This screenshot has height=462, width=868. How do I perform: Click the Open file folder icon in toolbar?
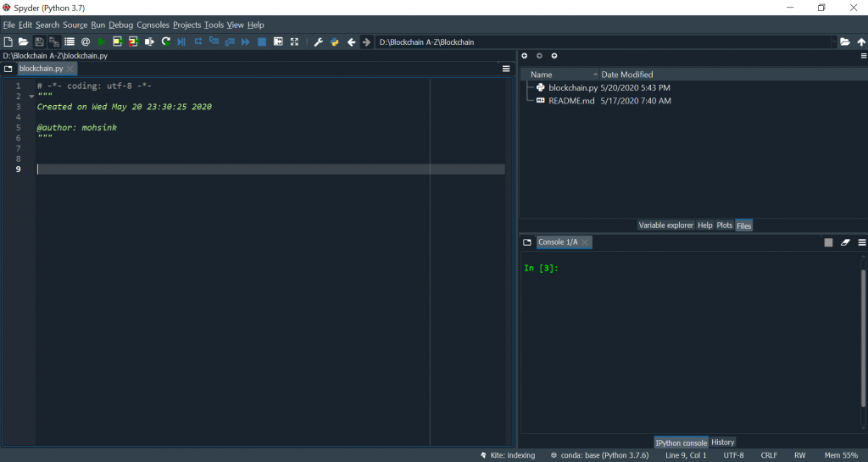24,42
